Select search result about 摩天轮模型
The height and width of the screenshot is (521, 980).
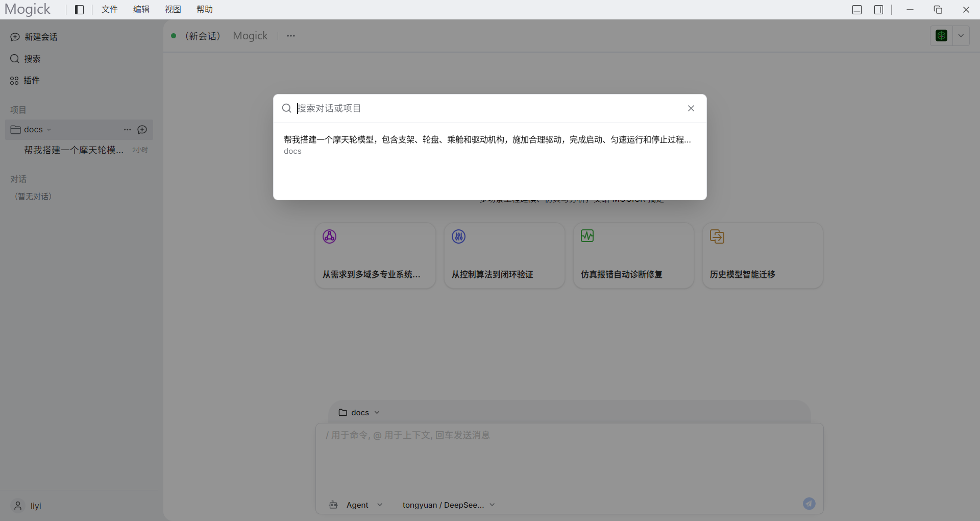[x=489, y=145]
